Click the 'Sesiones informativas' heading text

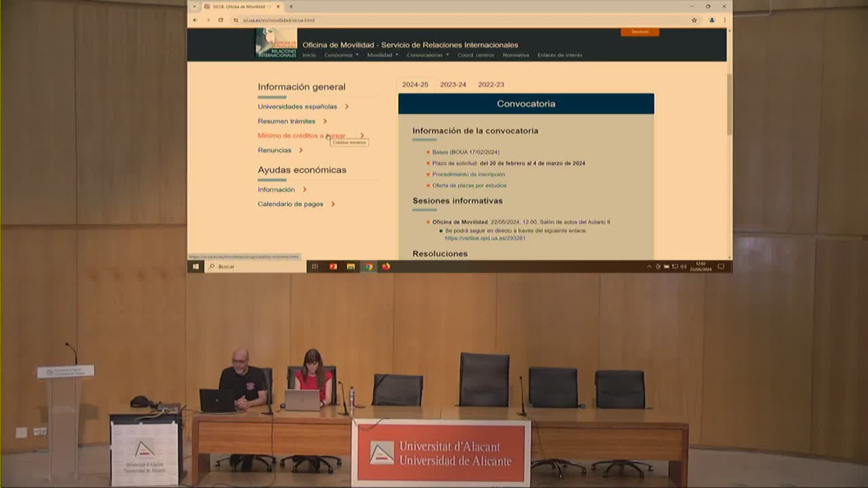458,201
